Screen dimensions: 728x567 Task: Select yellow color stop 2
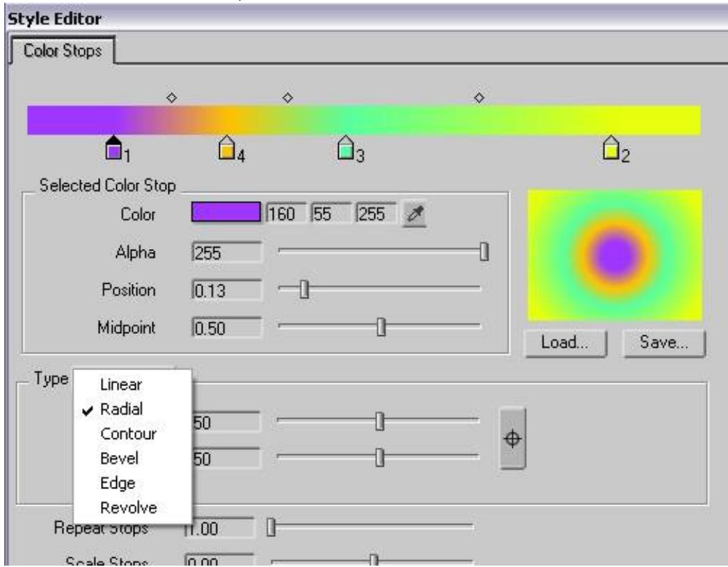(610, 147)
